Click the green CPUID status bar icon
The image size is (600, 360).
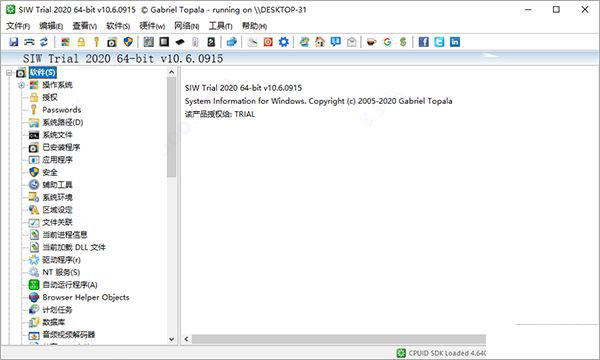point(401,353)
